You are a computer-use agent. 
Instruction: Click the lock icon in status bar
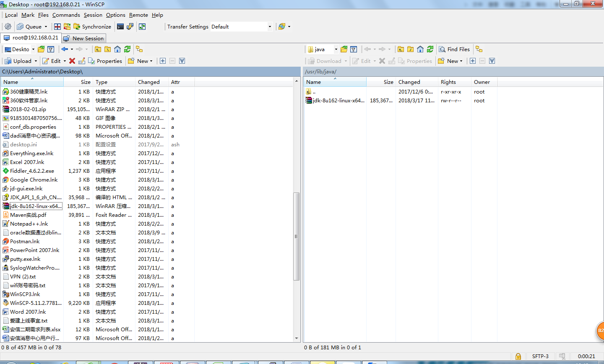518,356
